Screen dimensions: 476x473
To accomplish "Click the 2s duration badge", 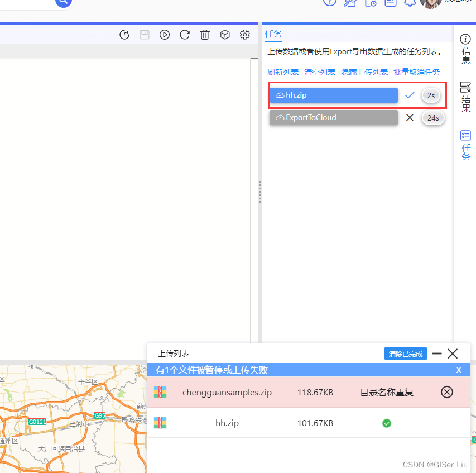I will 431,95.
